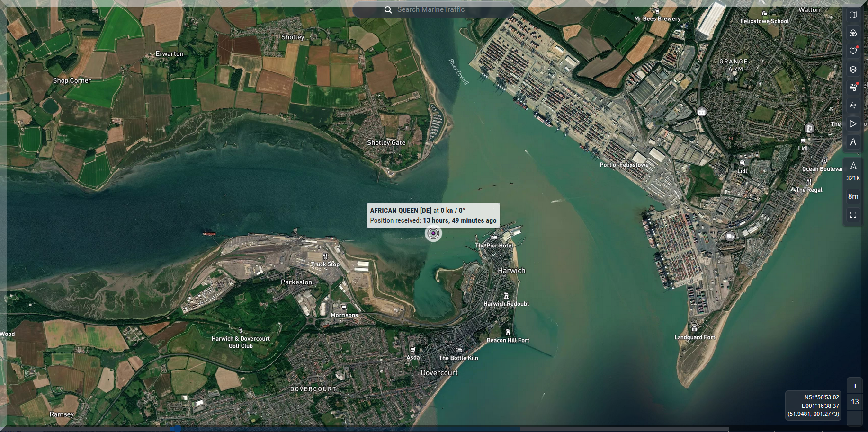Screen dimensions: 868x432
Task: Click the AFRICAN QUEEN [DE] tooltip name
Action: click(400, 211)
